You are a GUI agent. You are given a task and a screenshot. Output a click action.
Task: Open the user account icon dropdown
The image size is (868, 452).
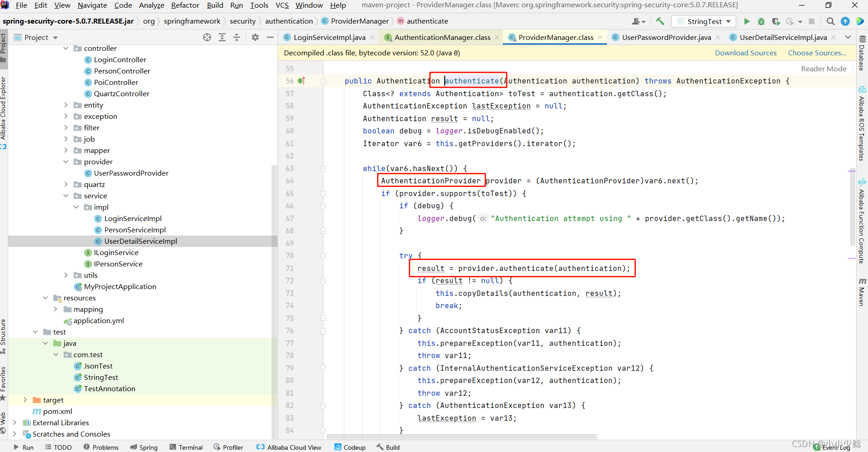click(638, 21)
